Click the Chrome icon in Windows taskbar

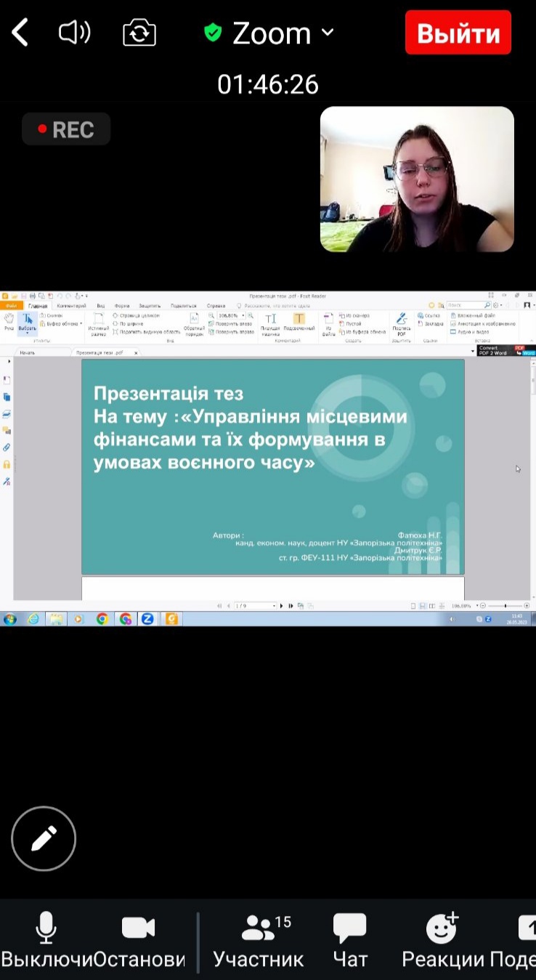pos(102,619)
